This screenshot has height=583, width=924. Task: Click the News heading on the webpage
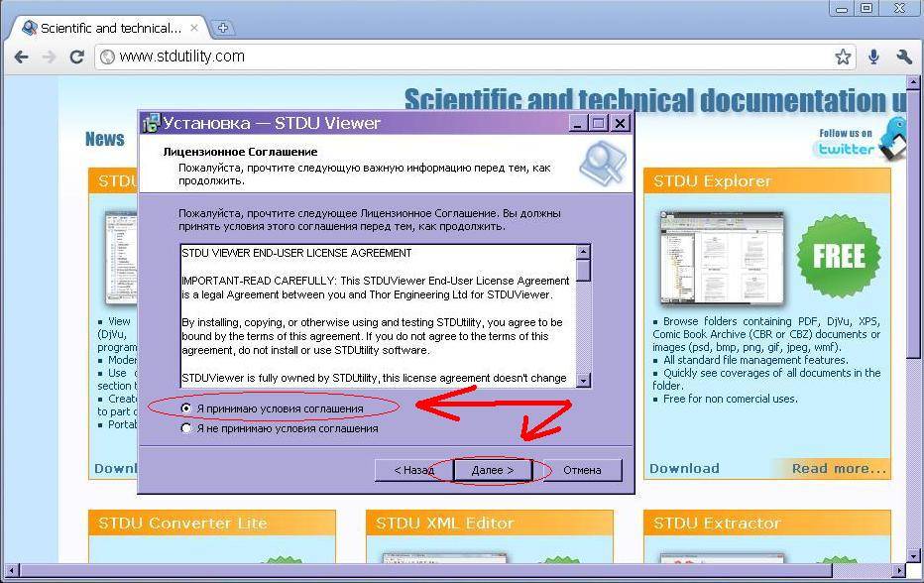105,139
